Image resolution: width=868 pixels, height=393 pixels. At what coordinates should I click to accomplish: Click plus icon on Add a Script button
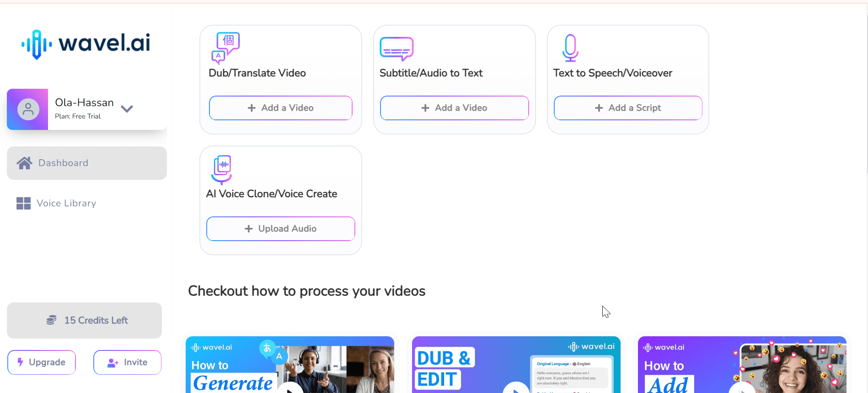(599, 108)
